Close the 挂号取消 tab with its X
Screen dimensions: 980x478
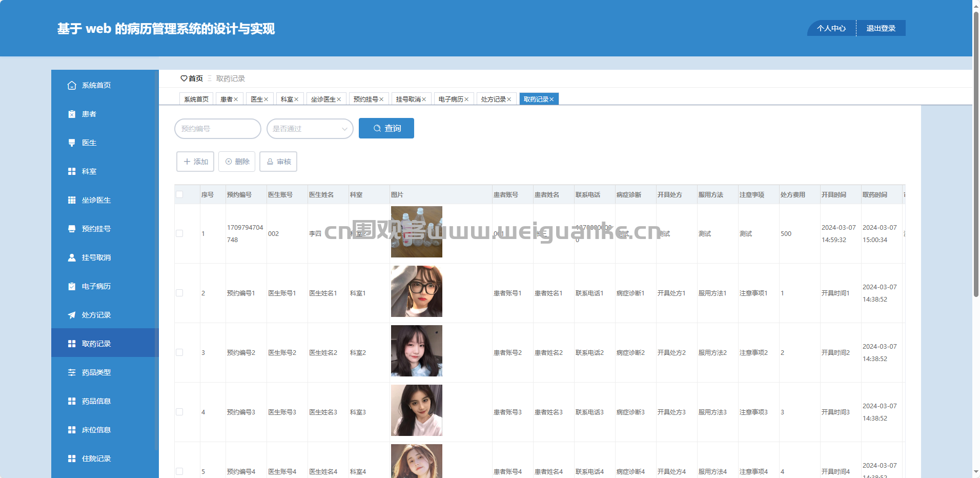coord(424,99)
